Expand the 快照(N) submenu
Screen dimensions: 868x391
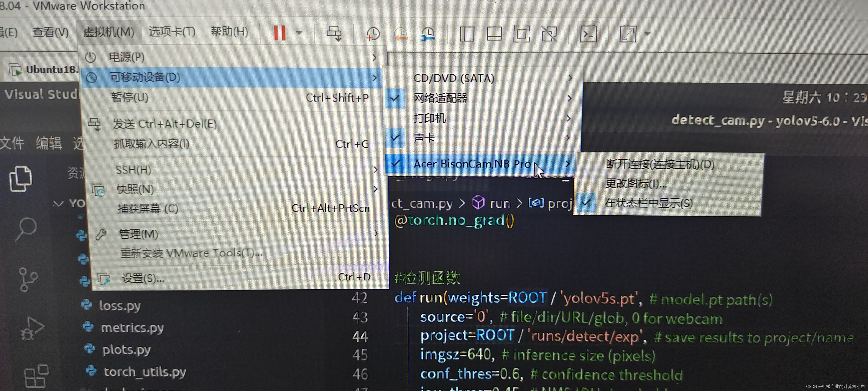point(236,189)
